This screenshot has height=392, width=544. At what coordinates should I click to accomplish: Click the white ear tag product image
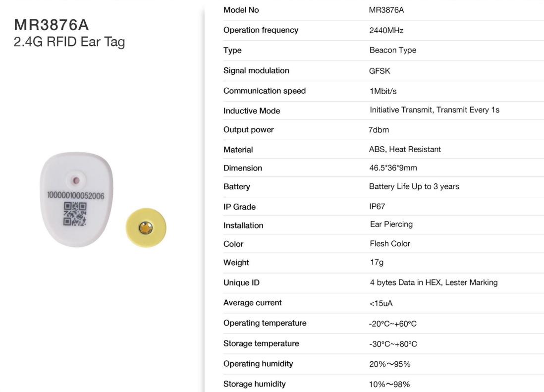coord(76,199)
